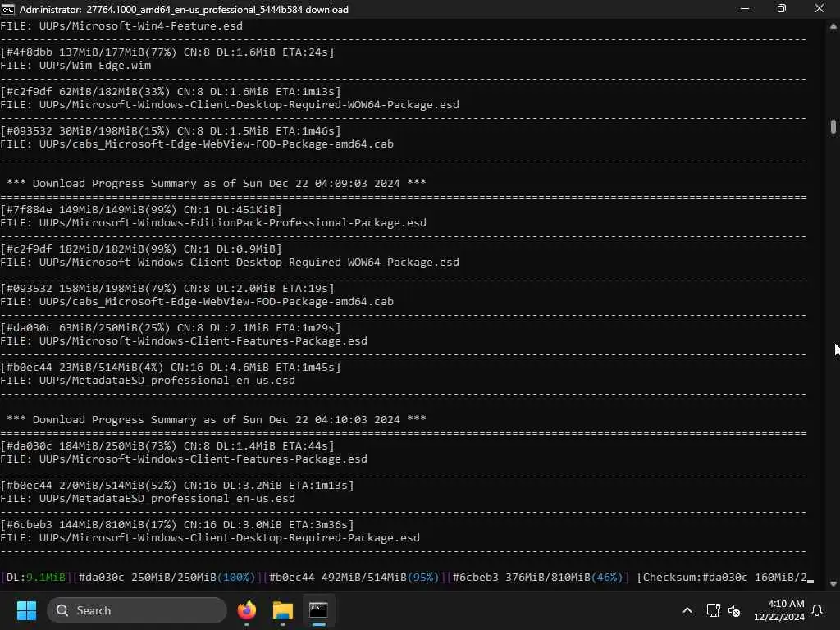Click the console window title bar icon

point(8,10)
